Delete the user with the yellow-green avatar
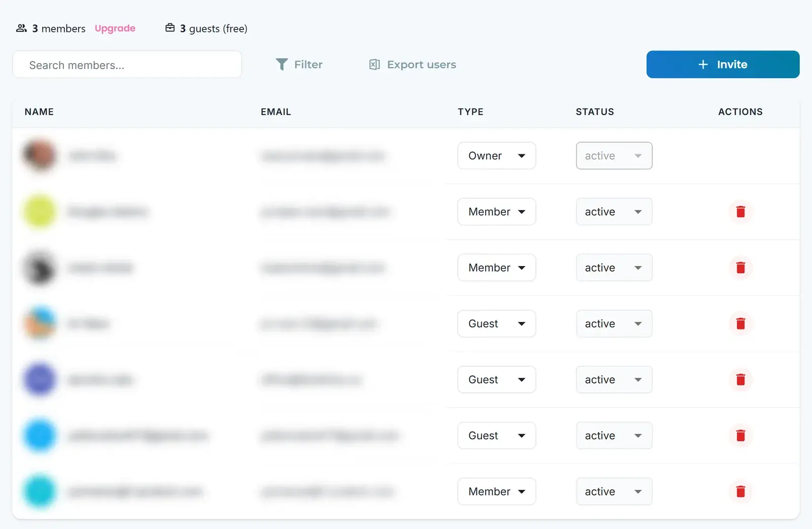The height and width of the screenshot is (529, 812). [740, 212]
